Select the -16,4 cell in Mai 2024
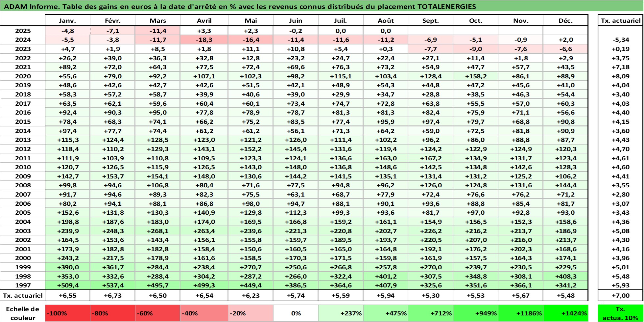Screen dimensions: 644x322 coord(251,40)
